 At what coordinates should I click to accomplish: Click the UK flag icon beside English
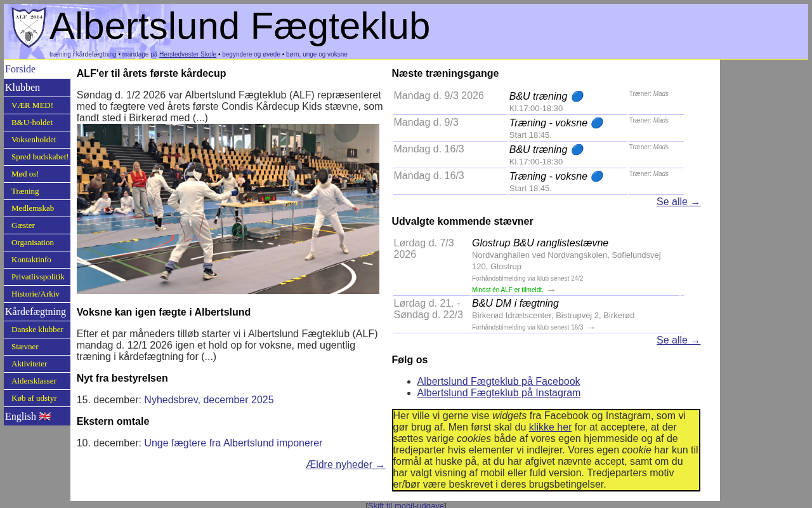tap(45, 417)
